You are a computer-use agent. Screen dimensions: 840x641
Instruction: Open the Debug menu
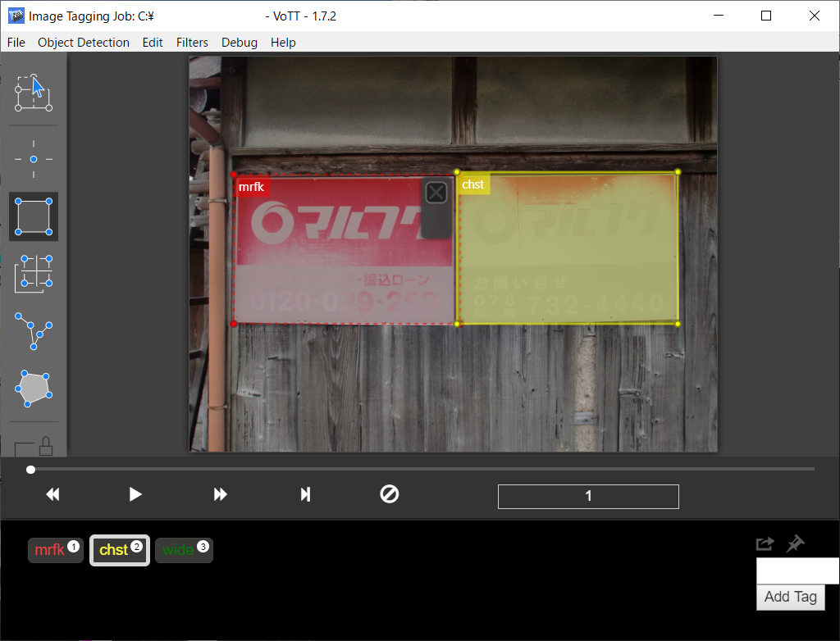(240, 43)
